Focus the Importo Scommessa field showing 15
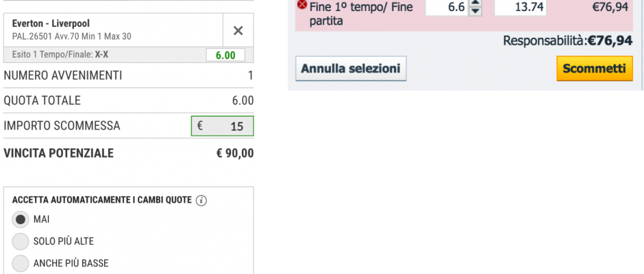 (222, 126)
